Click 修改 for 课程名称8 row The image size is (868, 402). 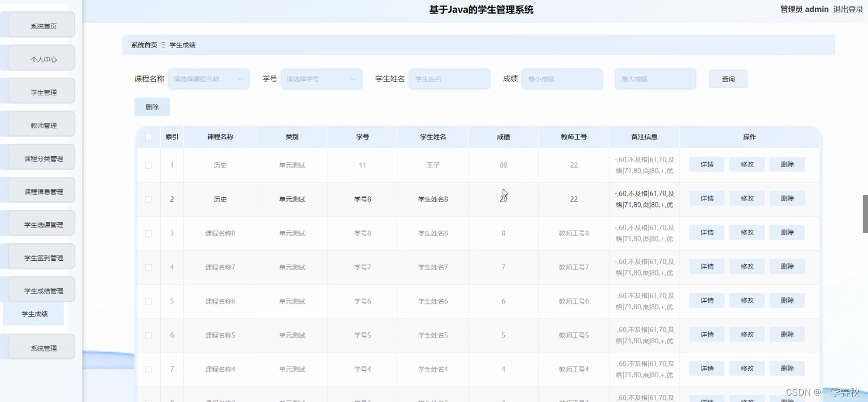(747, 232)
